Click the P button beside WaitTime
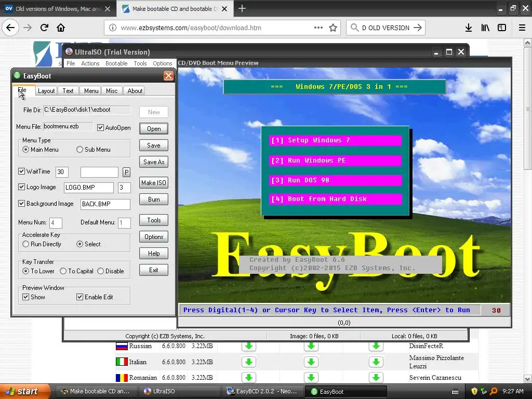 127,172
